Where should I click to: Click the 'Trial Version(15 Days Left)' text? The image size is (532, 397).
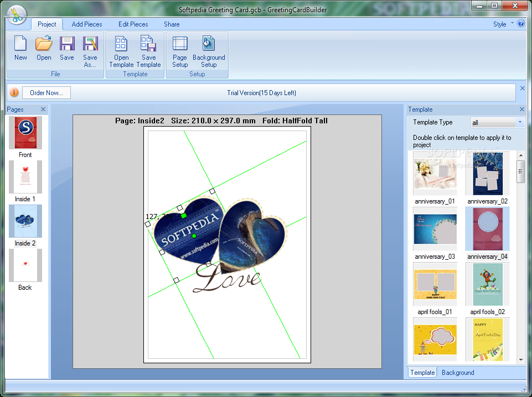pos(262,93)
